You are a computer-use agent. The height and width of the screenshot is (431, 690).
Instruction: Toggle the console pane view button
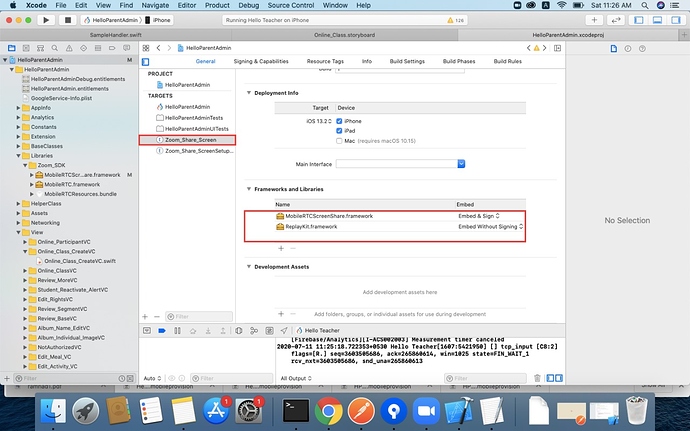coord(558,378)
